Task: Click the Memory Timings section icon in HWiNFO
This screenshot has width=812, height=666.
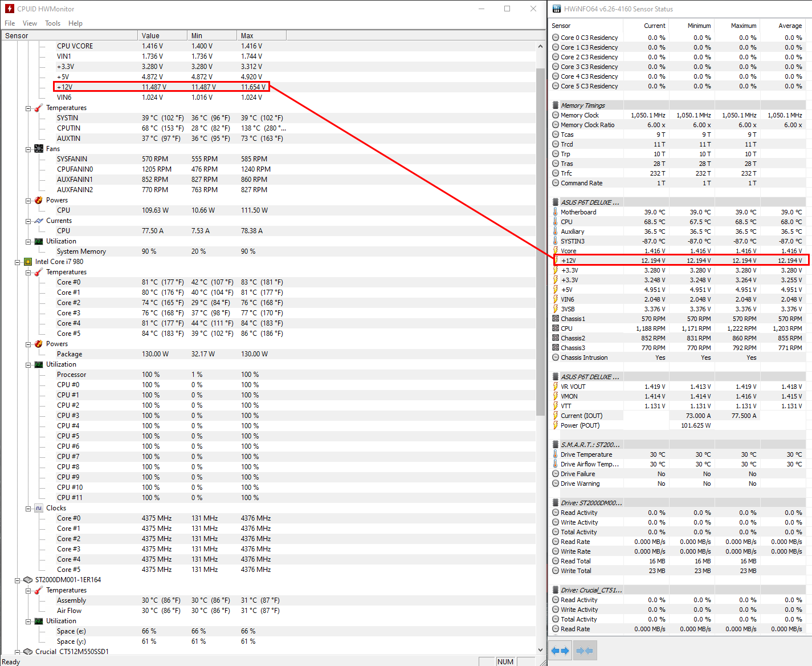Action: 556,105
